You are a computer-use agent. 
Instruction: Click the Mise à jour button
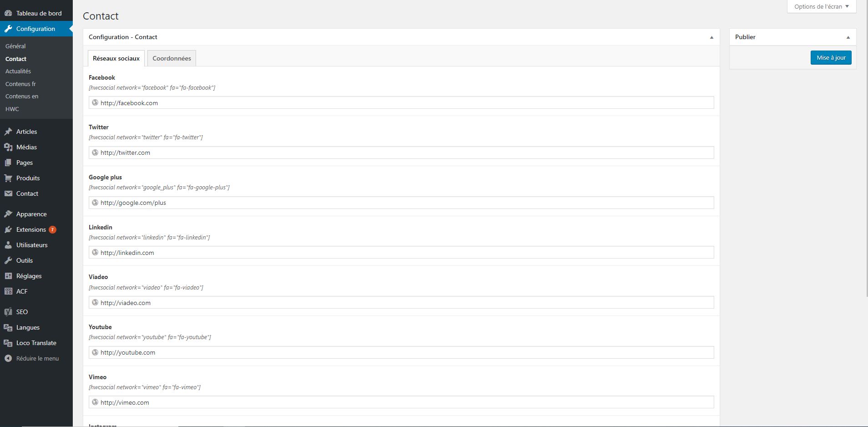click(x=831, y=57)
